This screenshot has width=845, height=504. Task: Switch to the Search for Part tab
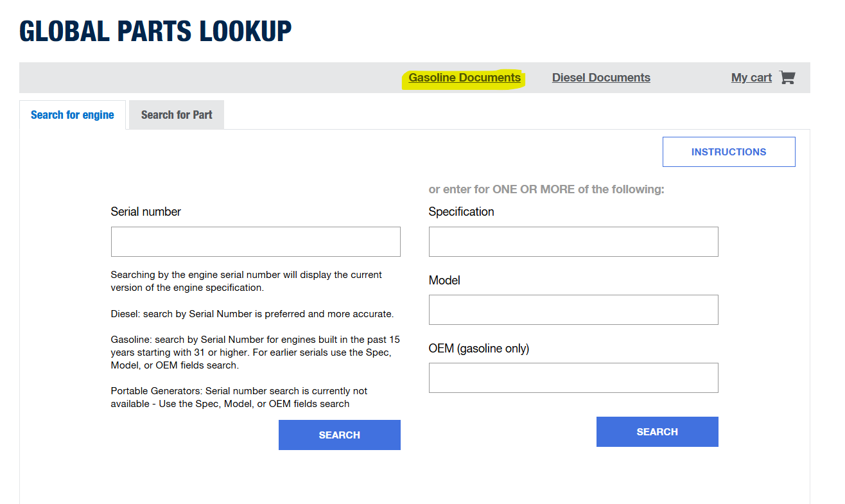point(177,115)
